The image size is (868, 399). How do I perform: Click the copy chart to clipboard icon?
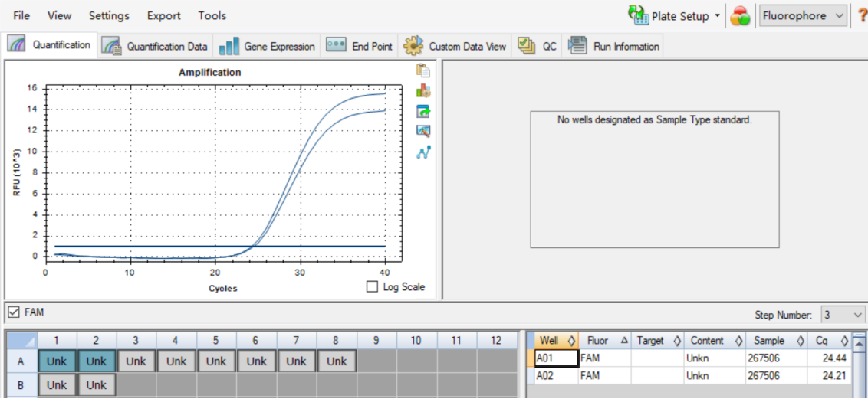point(423,70)
